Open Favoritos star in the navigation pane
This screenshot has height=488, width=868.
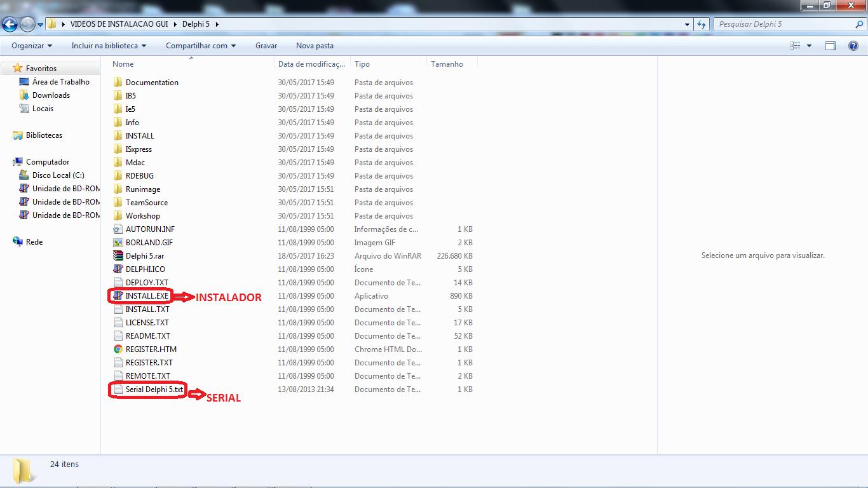tap(18, 68)
